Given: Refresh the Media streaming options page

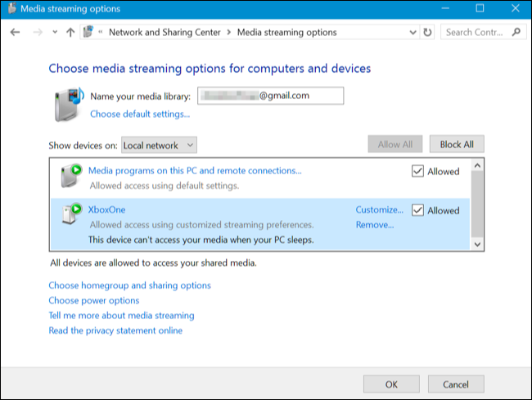Looking at the screenshot, I should pos(427,32).
